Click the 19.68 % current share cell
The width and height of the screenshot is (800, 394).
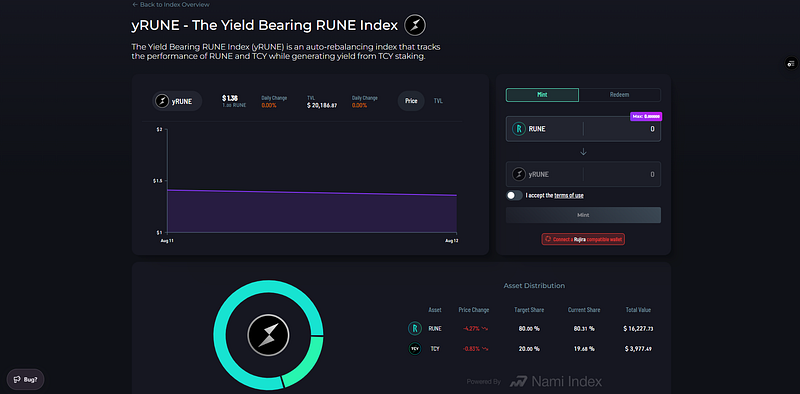pos(584,349)
